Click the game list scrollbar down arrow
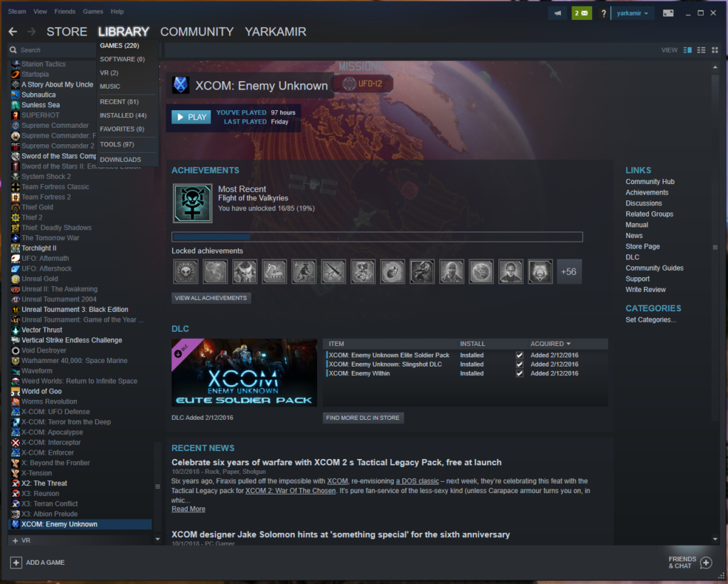Screen dimensions: 728x584 tap(157, 539)
